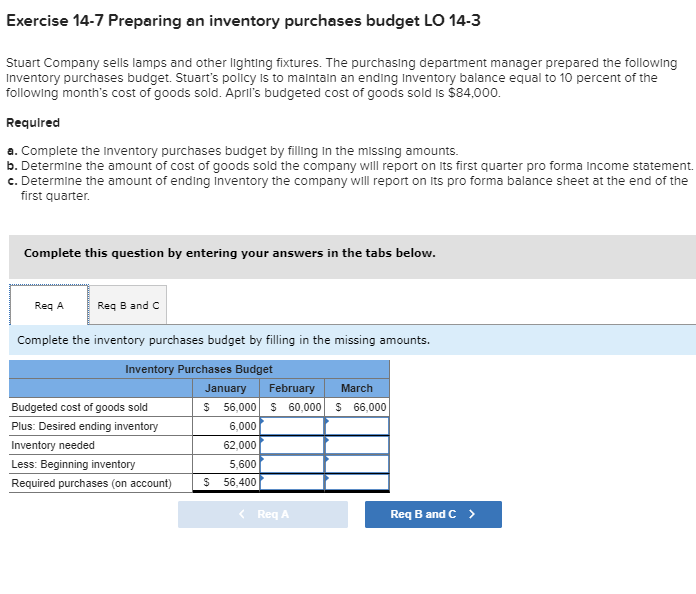
Task: Select February inventory needed field
Action: tap(292, 445)
